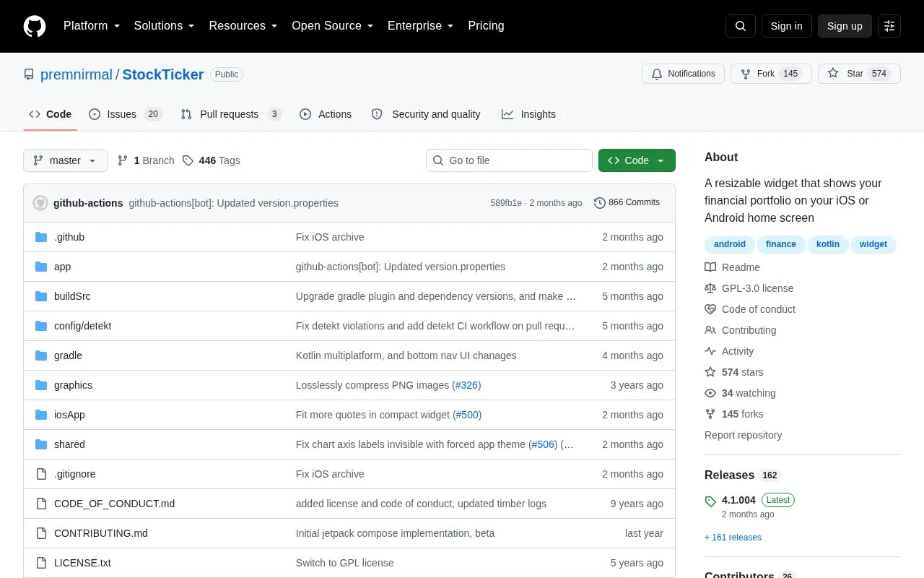924x578 pixels.
Task: Open Readme from About sidebar
Action: 732,267
